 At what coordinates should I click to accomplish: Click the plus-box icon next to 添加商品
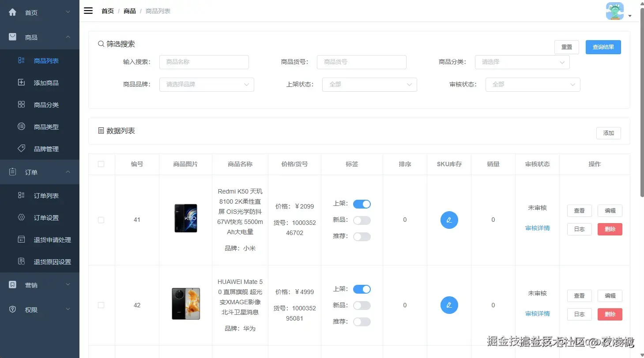[x=21, y=82]
